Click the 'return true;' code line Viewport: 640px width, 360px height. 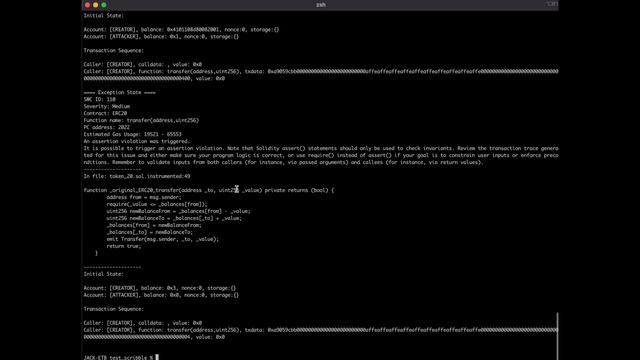click(124, 246)
